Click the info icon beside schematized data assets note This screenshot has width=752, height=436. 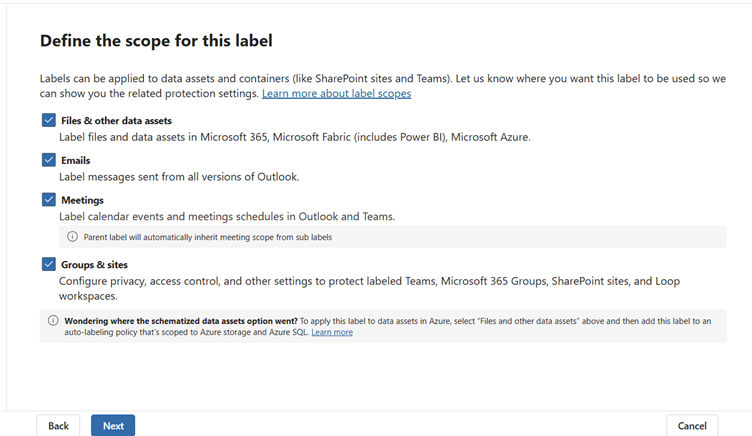pyautogui.click(x=53, y=321)
